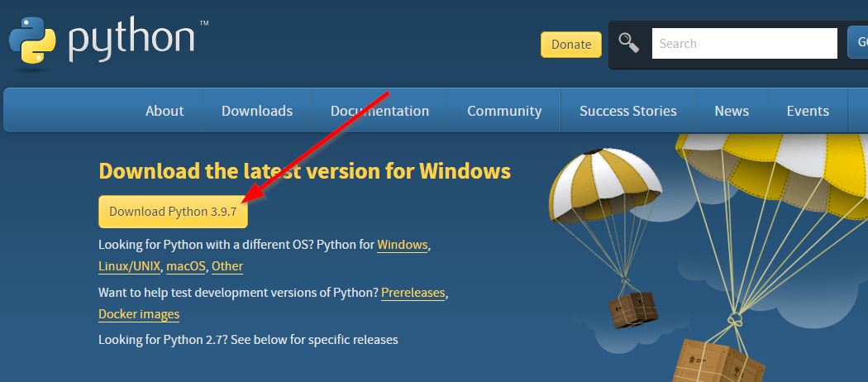Click the Python logo

coord(109,41)
